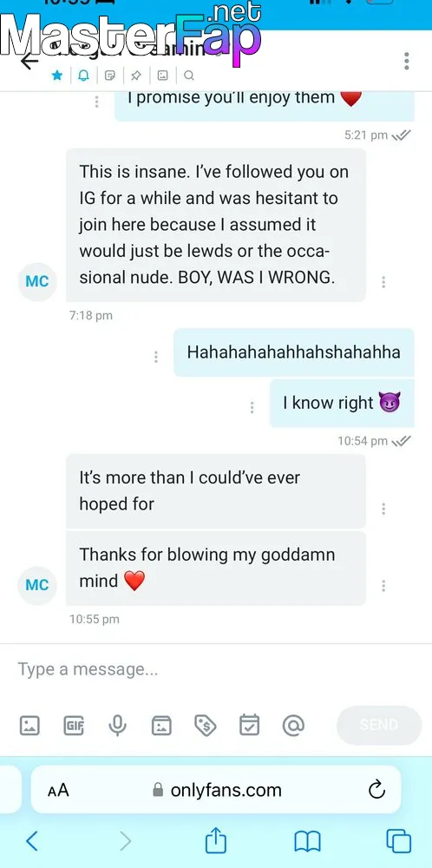Open options beside the "Hahahahahahhahshahahha" message
This screenshot has width=432, height=868.
(x=156, y=357)
